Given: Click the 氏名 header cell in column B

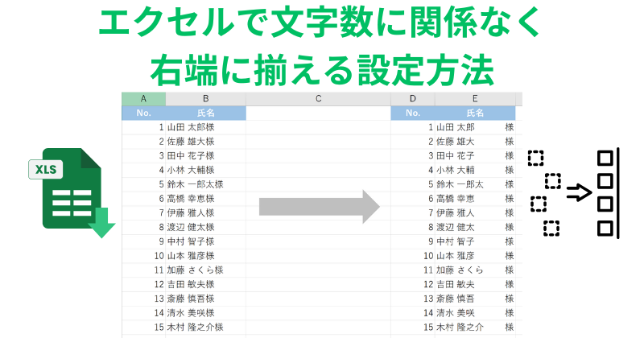Looking at the screenshot, I should tap(205, 113).
